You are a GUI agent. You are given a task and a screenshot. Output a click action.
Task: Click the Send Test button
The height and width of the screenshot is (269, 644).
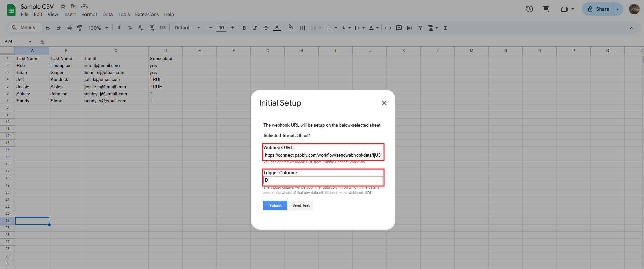pos(301,205)
